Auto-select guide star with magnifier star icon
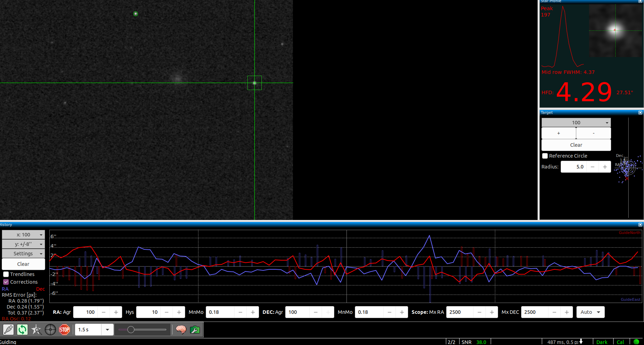This screenshot has height=345, width=644. point(36,330)
